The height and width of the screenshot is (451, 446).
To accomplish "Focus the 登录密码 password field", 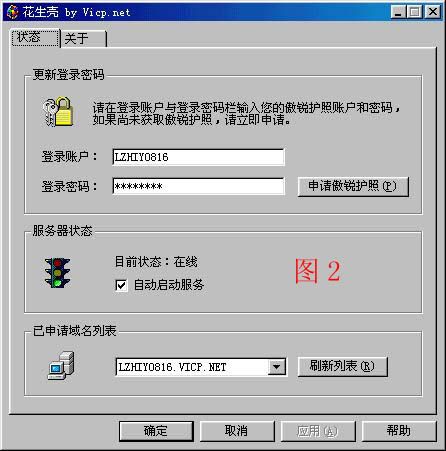I will 199,186.
